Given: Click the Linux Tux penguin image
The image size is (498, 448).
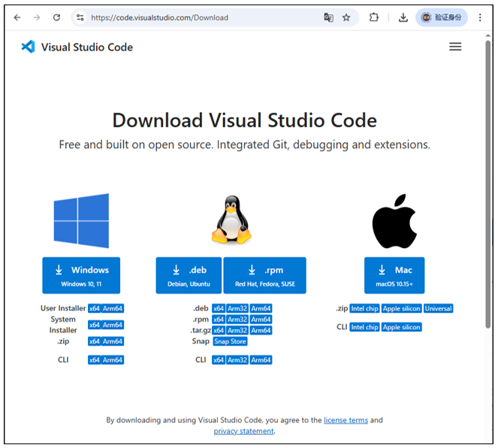Looking at the screenshot, I should 231,220.
